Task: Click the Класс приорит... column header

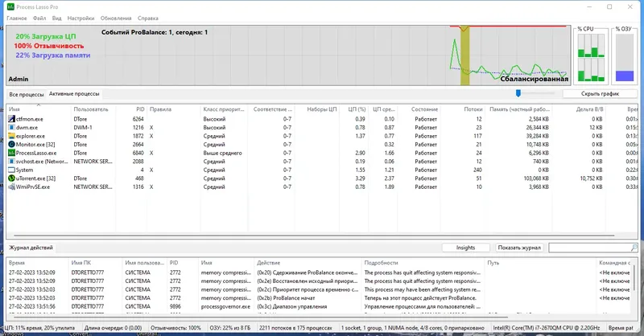Action: 224,109
